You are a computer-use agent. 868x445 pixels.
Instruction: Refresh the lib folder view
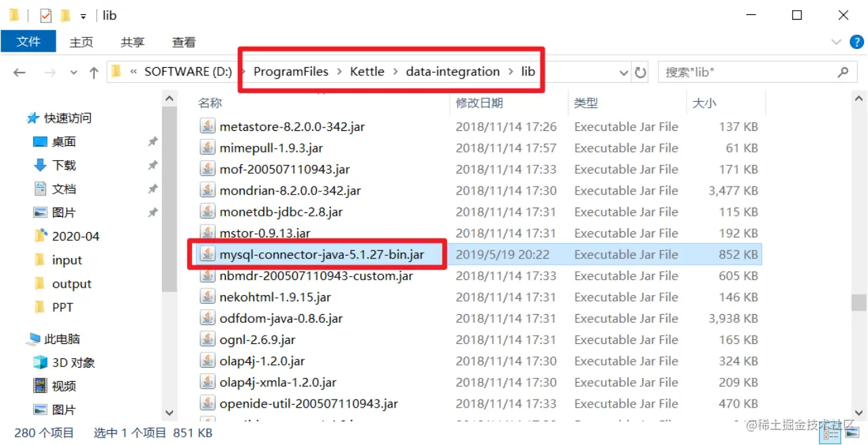(640, 73)
